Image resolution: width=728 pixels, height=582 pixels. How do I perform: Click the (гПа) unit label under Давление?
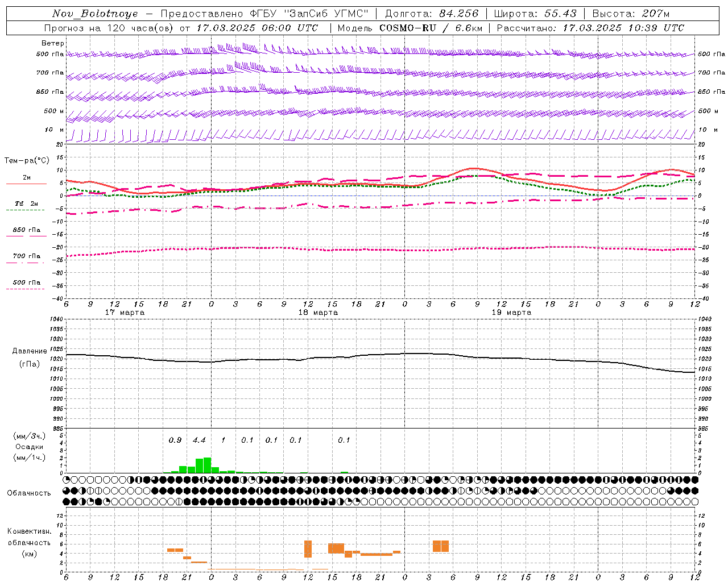coord(30,364)
